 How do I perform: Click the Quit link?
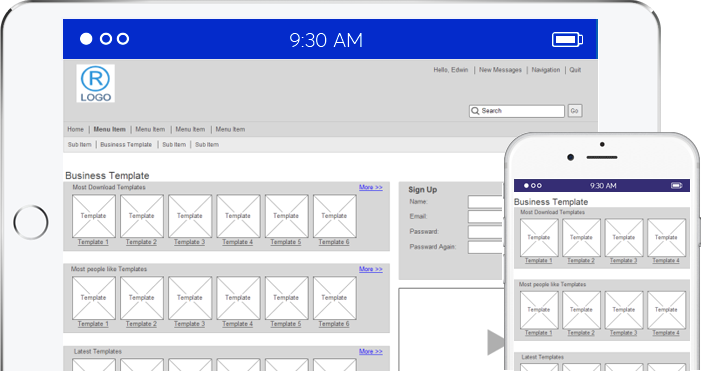click(575, 70)
